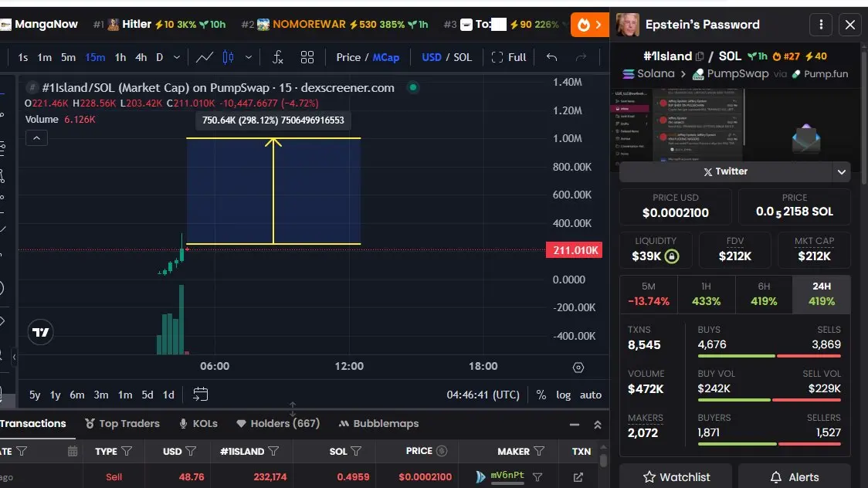This screenshot has height=488, width=868.
Task: Redo chart action arrow
Action: point(581,57)
